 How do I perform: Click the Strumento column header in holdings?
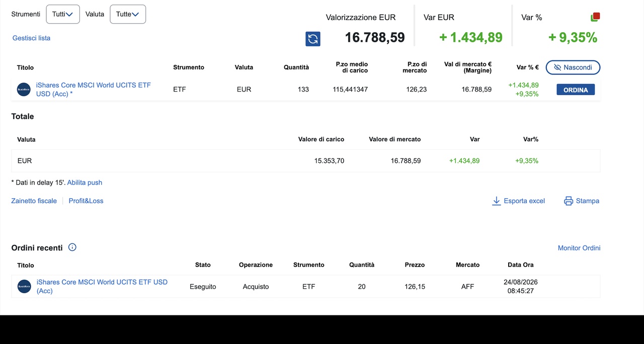(x=189, y=67)
